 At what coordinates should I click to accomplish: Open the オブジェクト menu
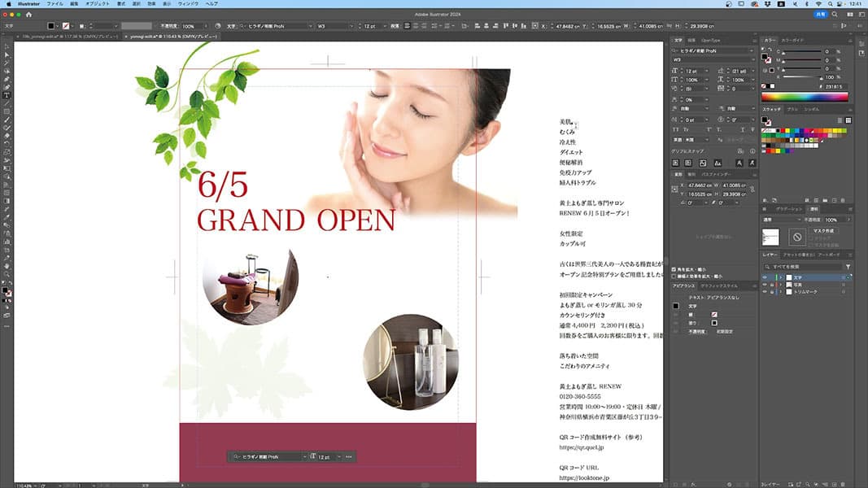97,4
